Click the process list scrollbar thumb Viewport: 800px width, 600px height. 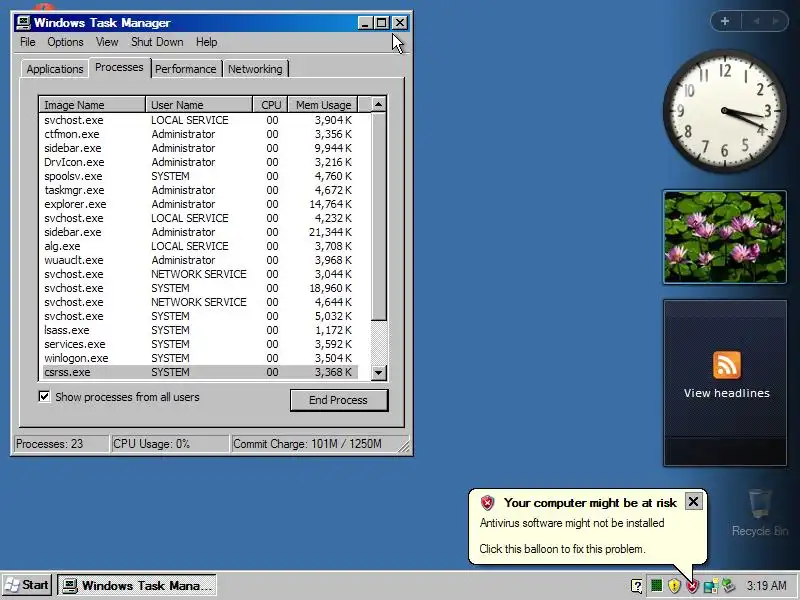coord(379,216)
